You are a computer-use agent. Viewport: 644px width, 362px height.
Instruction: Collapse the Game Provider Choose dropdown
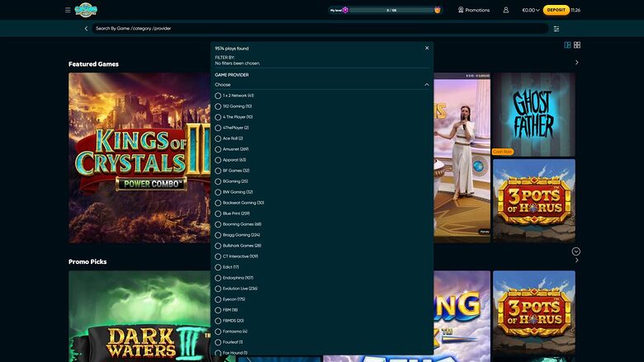(x=322, y=84)
